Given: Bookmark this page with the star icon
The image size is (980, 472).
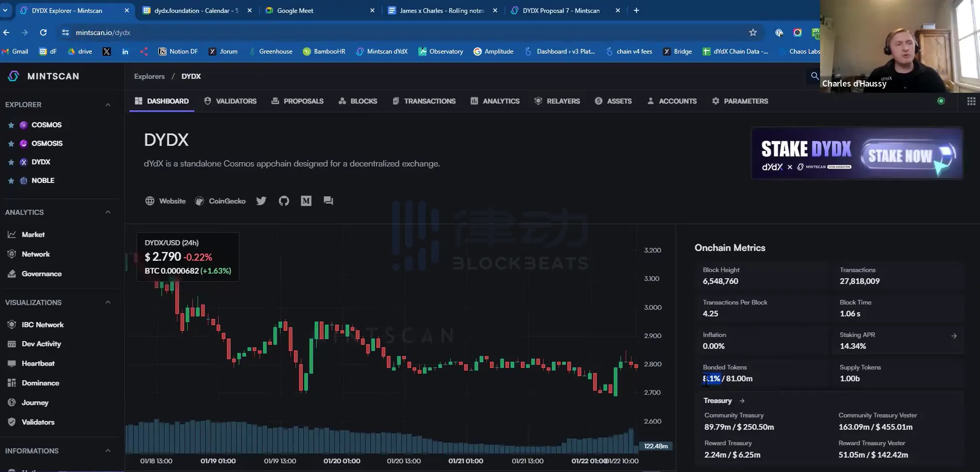Looking at the screenshot, I should (x=753, y=32).
